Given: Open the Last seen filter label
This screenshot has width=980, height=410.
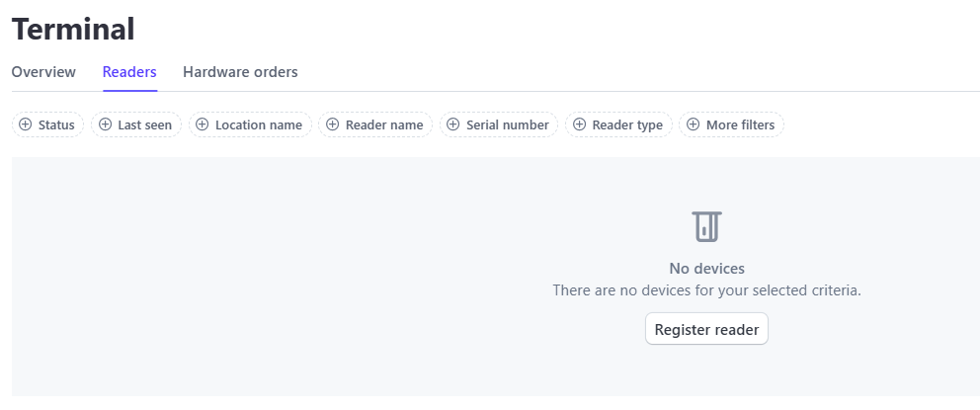Looking at the screenshot, I should point(144,125).
